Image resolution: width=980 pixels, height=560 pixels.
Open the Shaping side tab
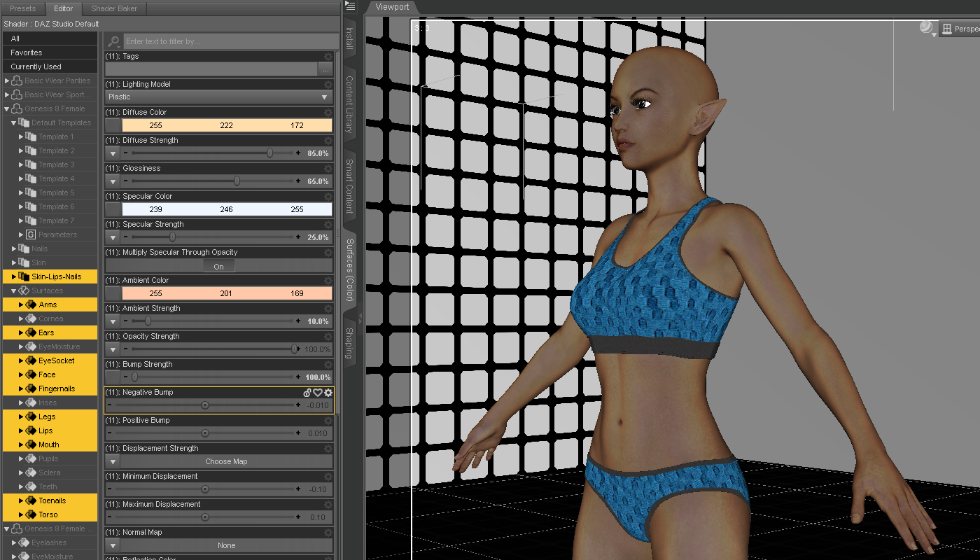click(x=349, y=343)
